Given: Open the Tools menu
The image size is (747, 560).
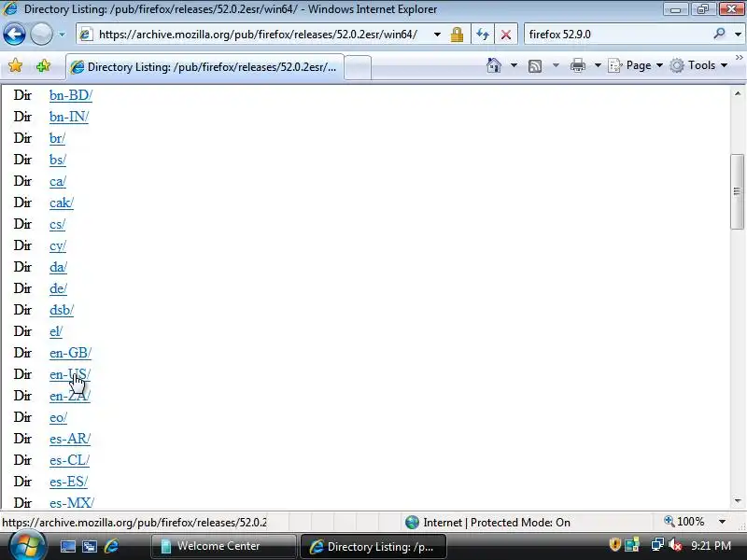Looking at the screenshot, I should click(x=698, y=65).
